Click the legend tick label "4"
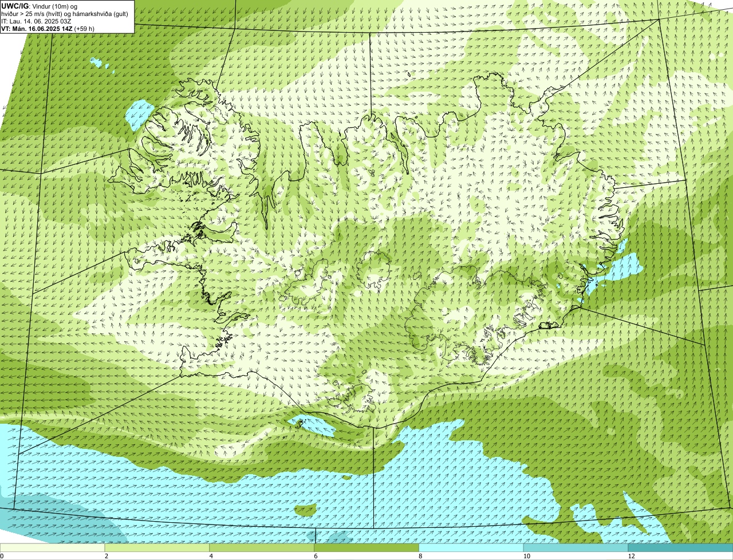 point(211,556)
